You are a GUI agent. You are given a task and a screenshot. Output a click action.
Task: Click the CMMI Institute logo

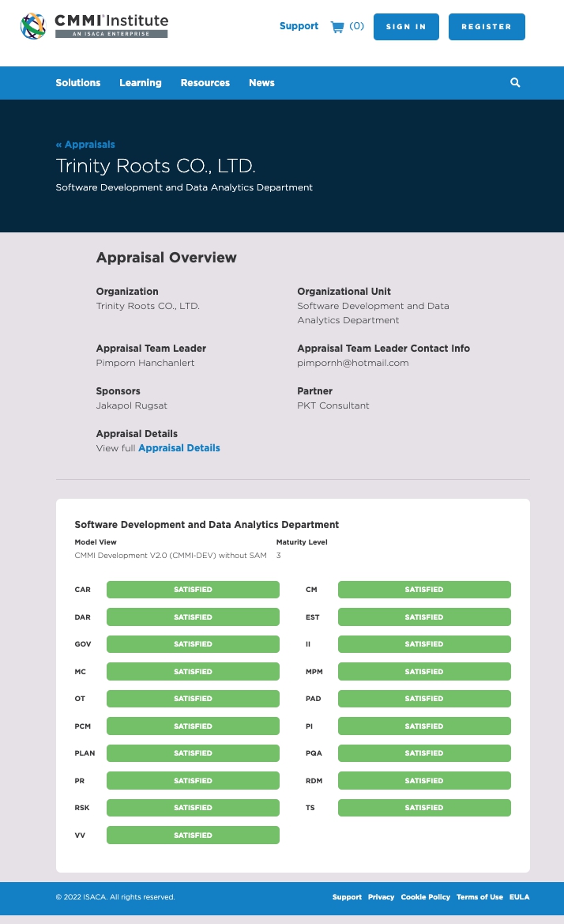[x=94, y=26]
